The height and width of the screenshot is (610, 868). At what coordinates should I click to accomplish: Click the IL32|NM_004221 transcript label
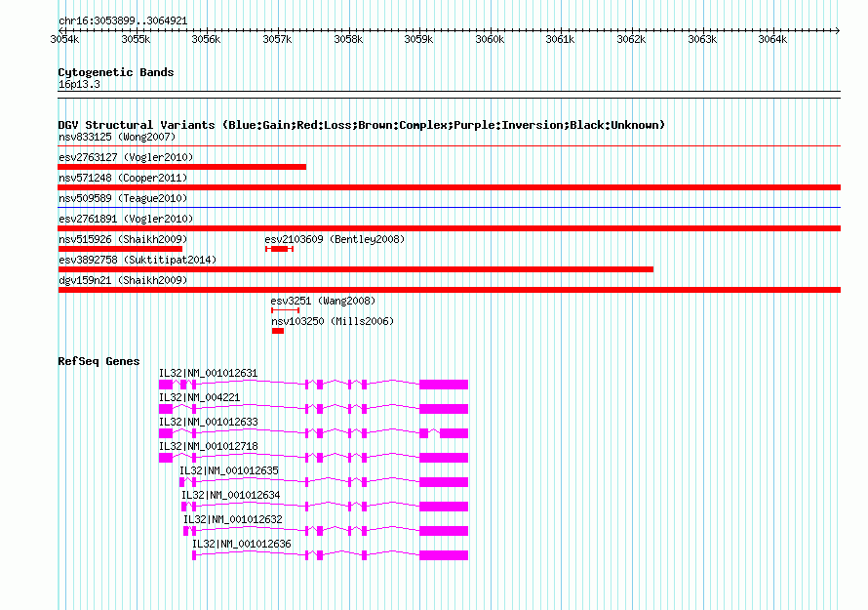(x=199, y=398)
